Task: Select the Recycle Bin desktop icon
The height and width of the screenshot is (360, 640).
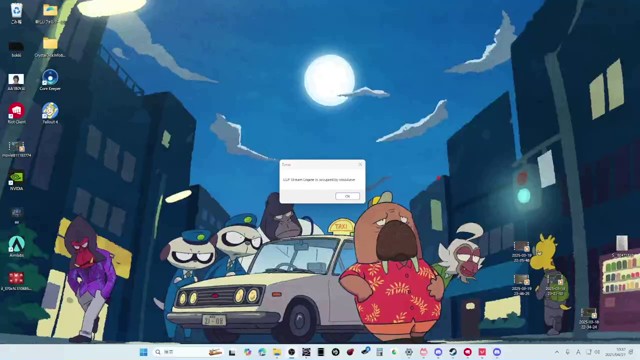Action: click(x=16, y=13)
